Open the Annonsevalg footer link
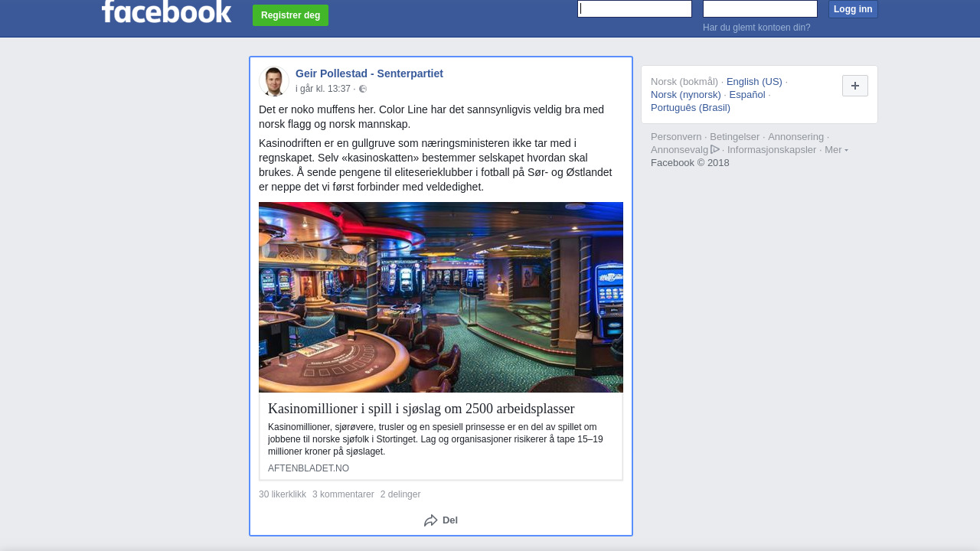The height and width of the screenshot is (551, 980). 680,150
